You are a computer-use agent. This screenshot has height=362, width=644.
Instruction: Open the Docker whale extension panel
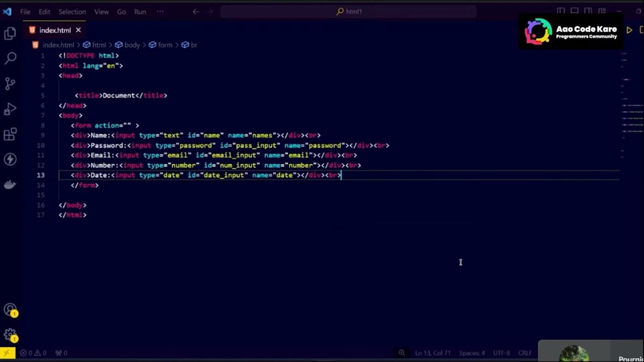click(10, 185)
